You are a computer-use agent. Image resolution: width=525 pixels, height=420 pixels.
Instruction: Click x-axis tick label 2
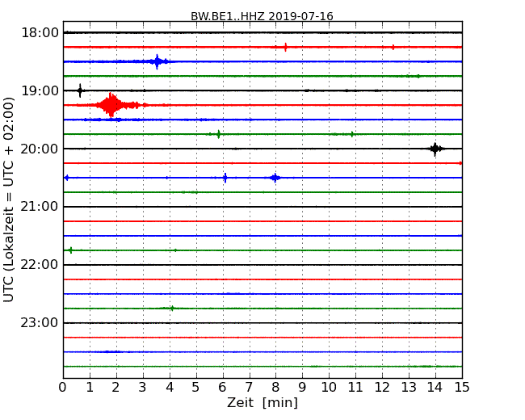(115, 388)
